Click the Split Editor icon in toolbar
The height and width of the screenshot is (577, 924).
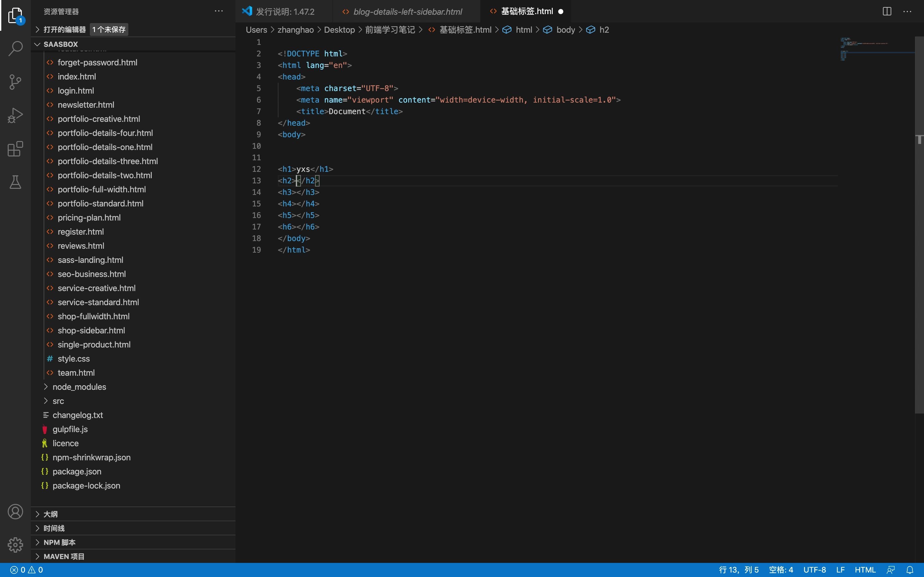(x=887, y=11)
